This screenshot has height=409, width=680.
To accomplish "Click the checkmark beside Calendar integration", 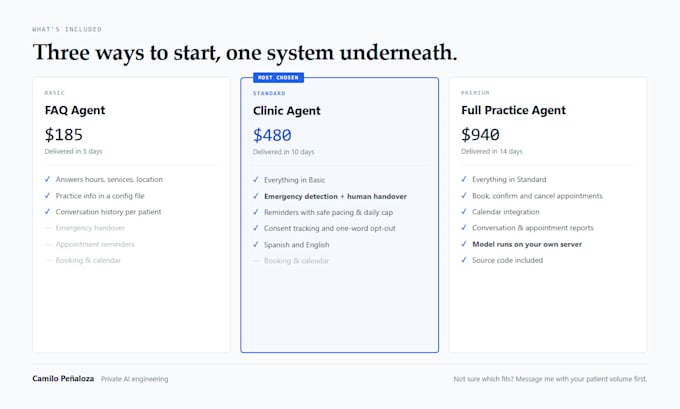I will [x=464, y=212].
